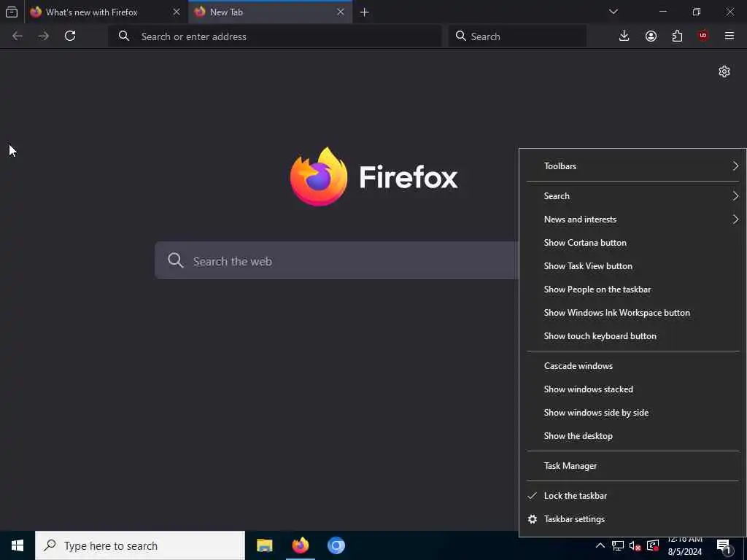The image size is (747, 560).
Task: Open the Downloads panel icon
Action: click(624, 36)
